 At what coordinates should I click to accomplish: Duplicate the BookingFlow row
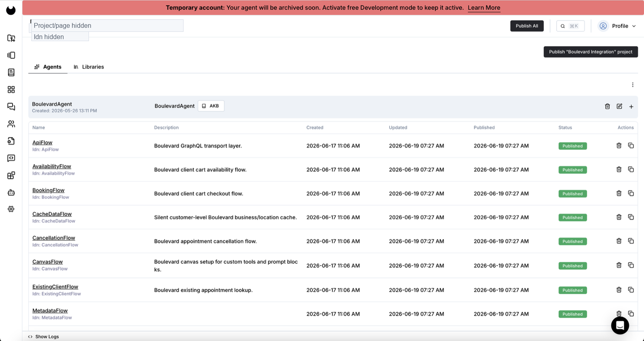click(x=631, y=193)
